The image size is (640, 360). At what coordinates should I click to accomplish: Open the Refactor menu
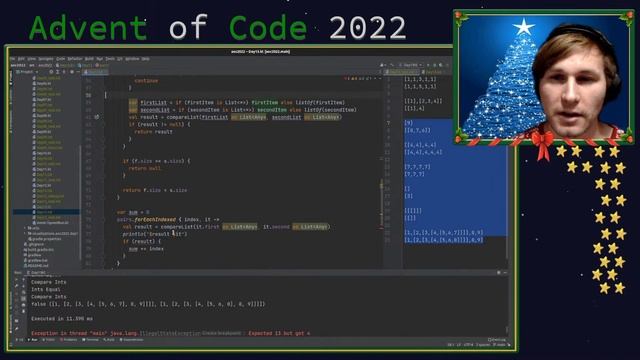click(x=75, y=59)
